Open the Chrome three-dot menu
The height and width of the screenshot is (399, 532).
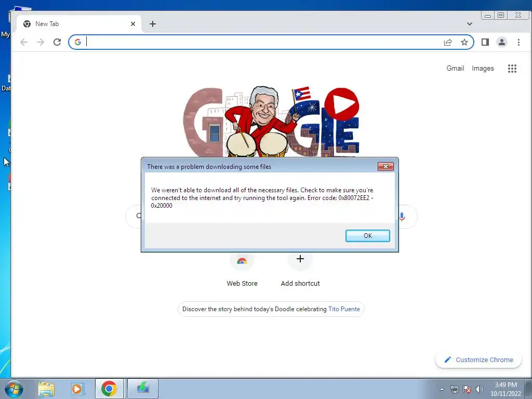518,42
